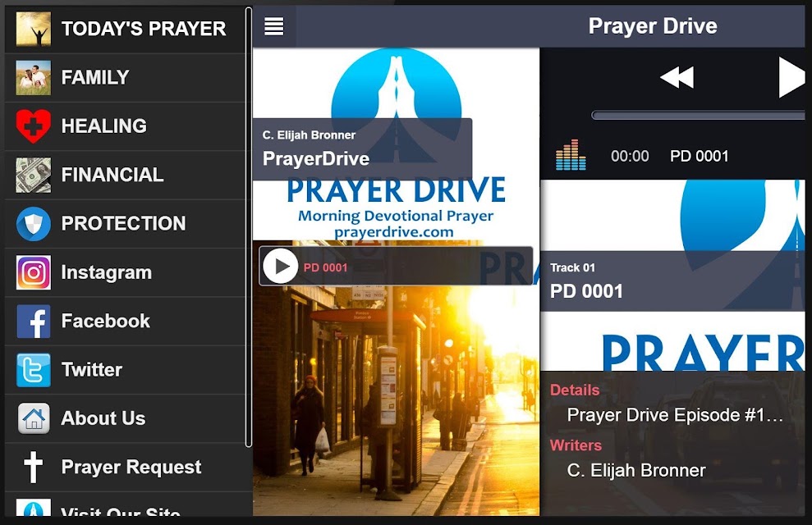Click the equalizer bars icon
Image resolution: width=812 pixels, height=525 pixels.
[x=571, y=155]
